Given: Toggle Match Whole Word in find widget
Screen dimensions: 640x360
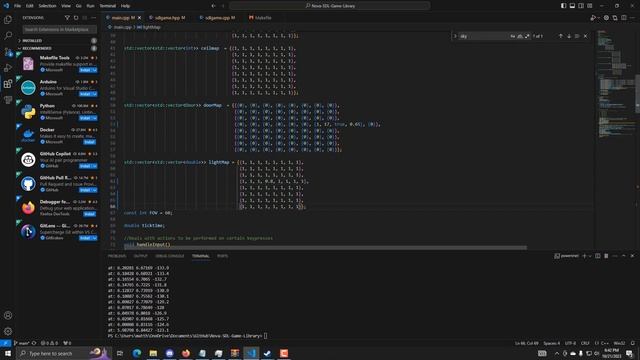Looking at the screenshot, I should tap(520, 36).
